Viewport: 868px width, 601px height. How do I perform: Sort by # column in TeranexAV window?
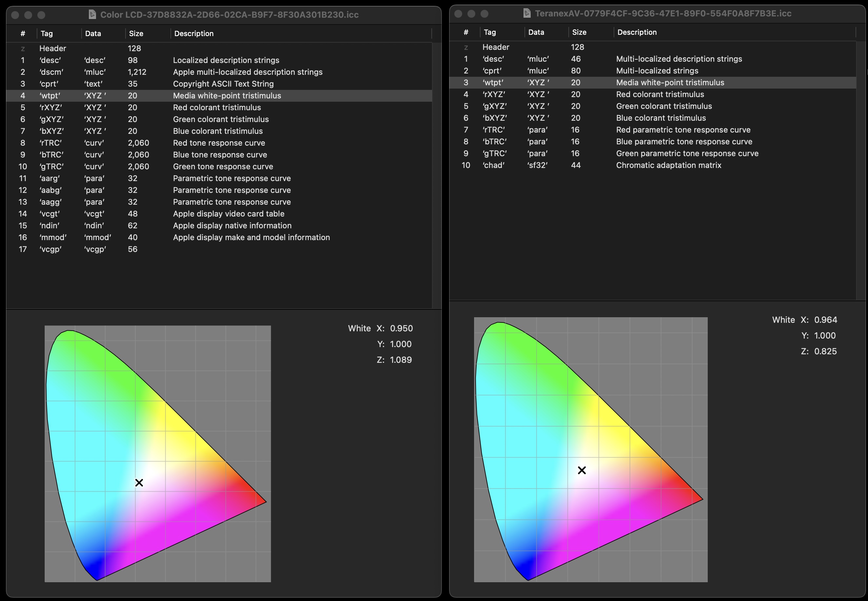pyautogui.click(x=465, y=32)
